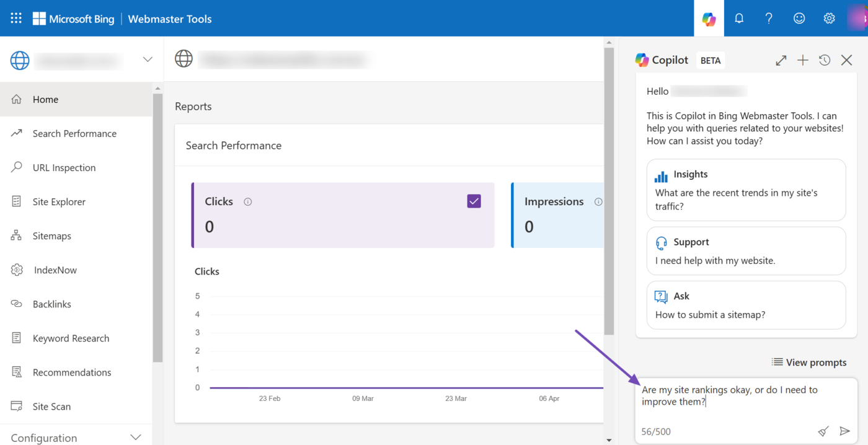Send the Copilot message
Image resolution: width=868 pixels, height=445 pixels.
point(844,431)
